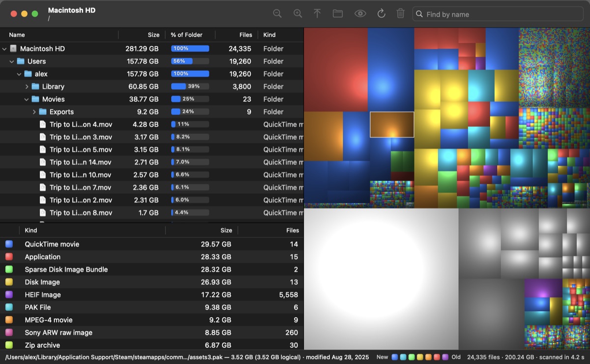Click the file icon of Trip to Li...n 14.mov
This screenshot has height=364, width=590.
(x=43, y=162)
